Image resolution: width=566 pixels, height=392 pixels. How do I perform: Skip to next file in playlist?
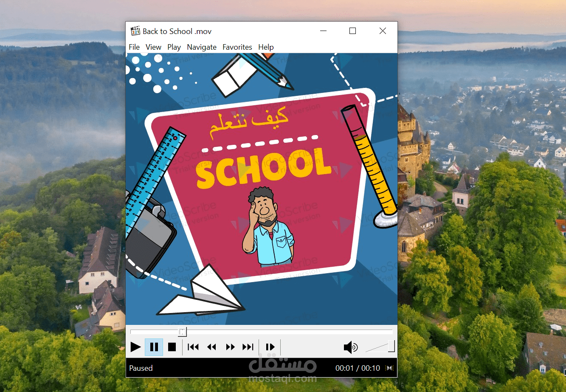coord(248,347)
